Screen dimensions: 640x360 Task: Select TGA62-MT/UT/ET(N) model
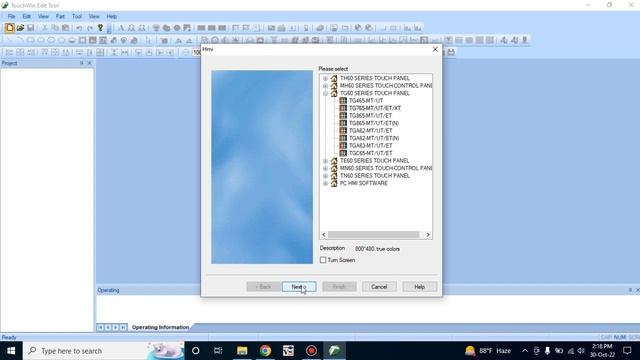tap(374, 138)
